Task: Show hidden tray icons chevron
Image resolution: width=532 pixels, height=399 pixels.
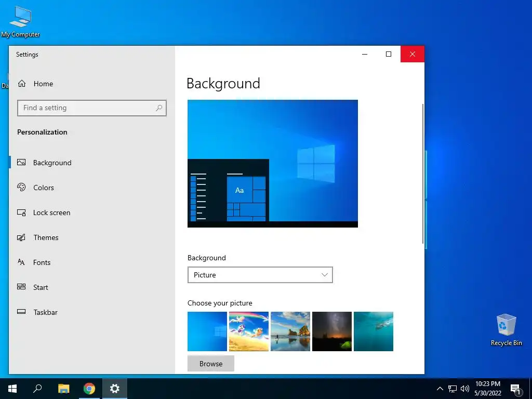Action: coord(440,389)
